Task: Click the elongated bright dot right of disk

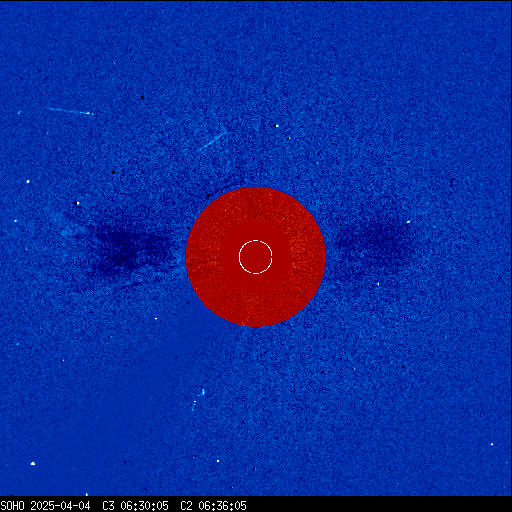Action: click(408, 222)
